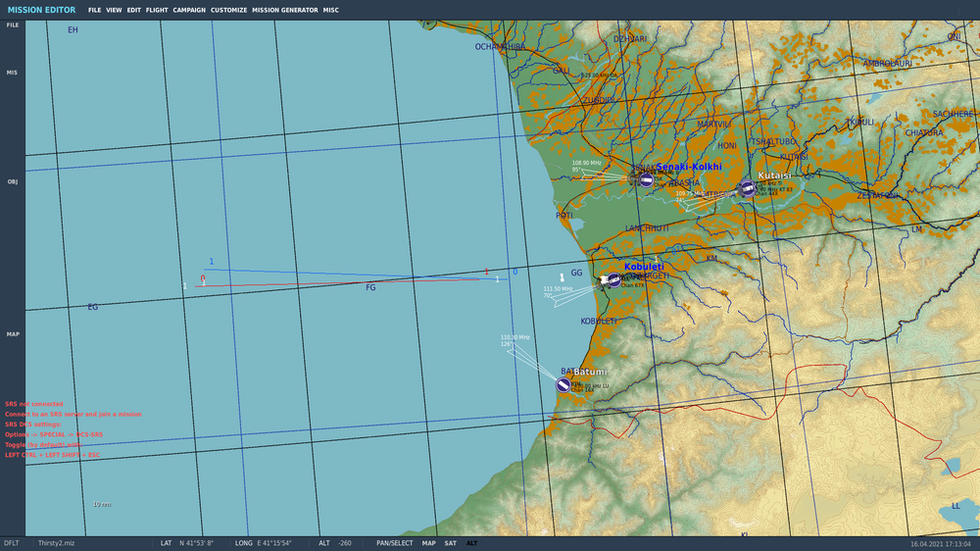This screenshot has height=551, width=980.
Task: Open the CUSTOMIZE menu
Action: click(228, 10)
